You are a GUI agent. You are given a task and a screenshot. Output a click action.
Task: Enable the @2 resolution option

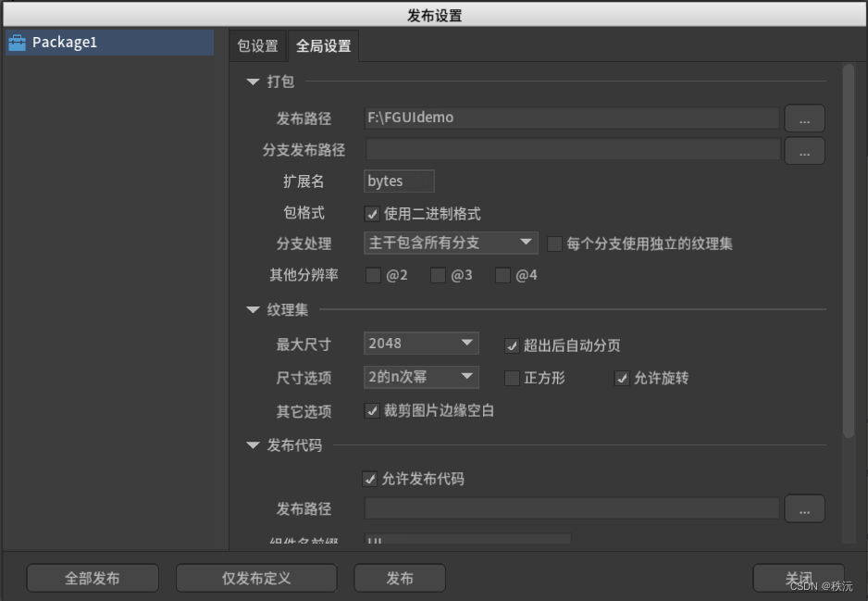pos(374,275)
